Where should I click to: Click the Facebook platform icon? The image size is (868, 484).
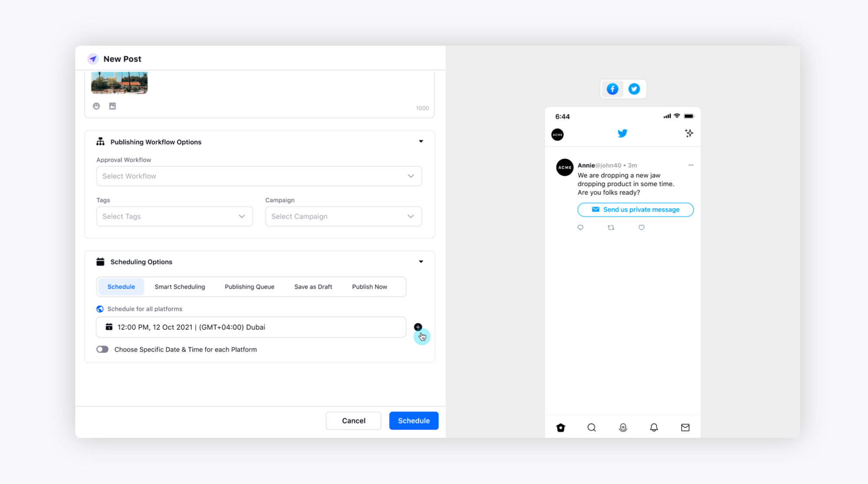point(612,89)
